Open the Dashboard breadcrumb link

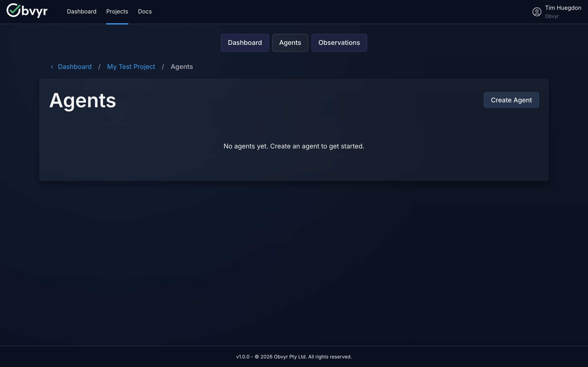[x=75, y=66]
